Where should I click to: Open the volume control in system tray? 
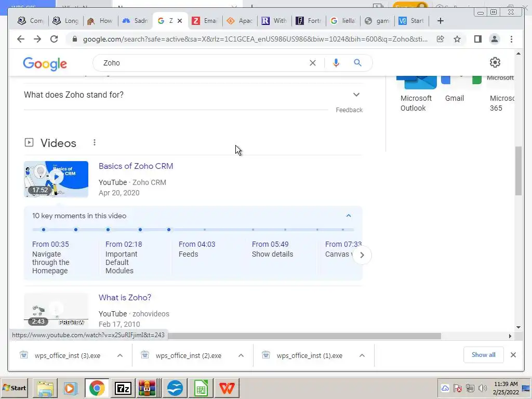482,388
